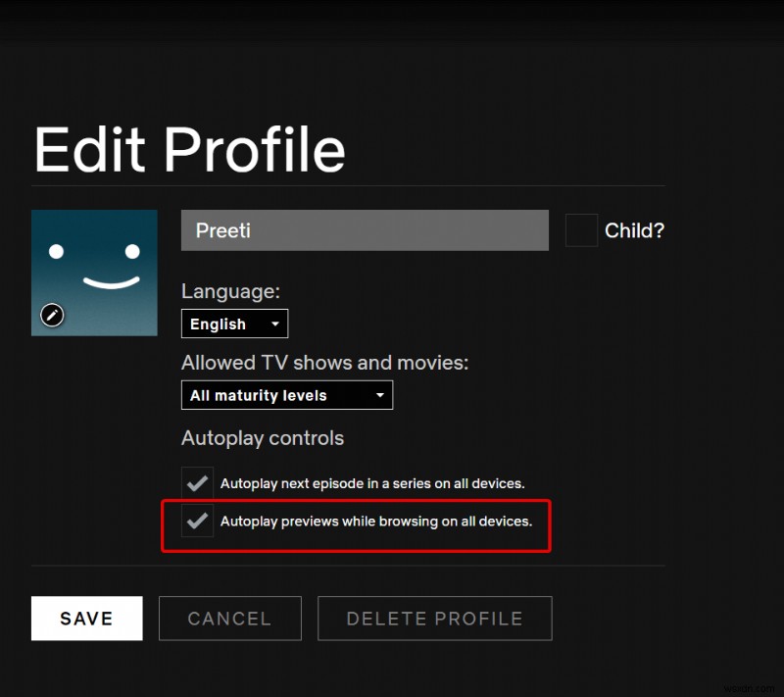Open the Language dropdown showing English
This screenshot has width=784, height=697.
(234, 324)
